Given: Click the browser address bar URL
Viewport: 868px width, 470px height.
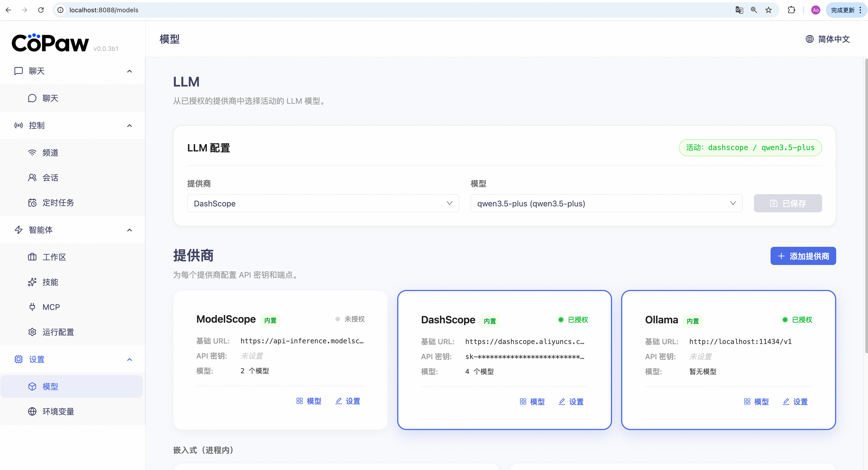Looking at the screenshot, I should click(104, 10).
